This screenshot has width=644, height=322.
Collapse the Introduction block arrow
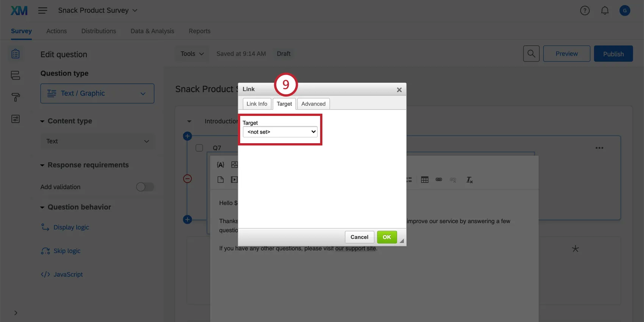[189, 121]
